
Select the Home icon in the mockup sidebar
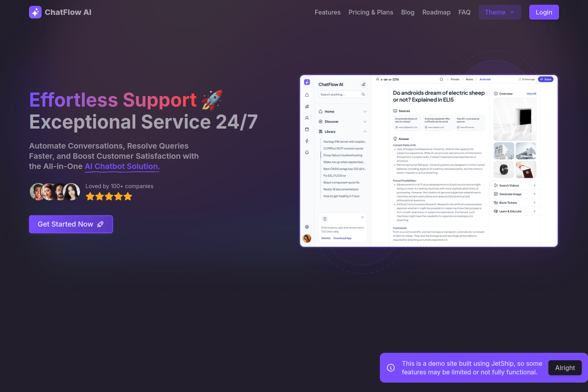click(x=307, y=95)
